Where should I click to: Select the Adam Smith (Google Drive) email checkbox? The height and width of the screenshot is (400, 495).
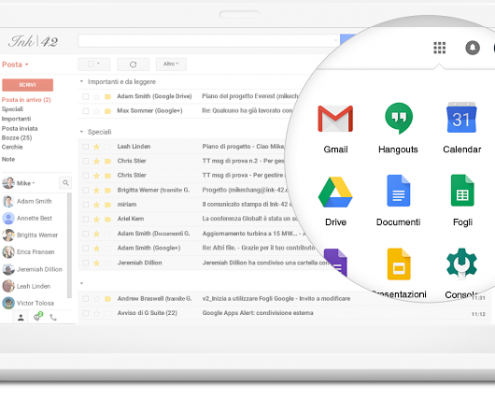86,97
